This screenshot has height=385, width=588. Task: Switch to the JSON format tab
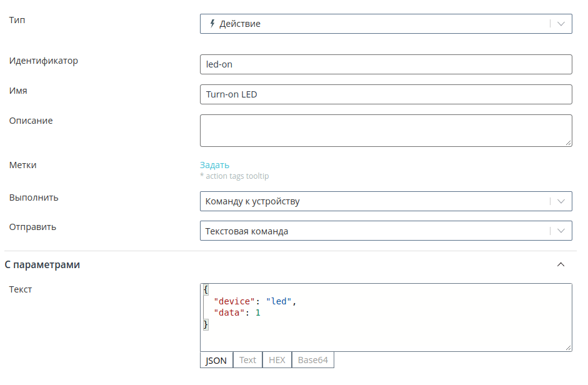216,360
